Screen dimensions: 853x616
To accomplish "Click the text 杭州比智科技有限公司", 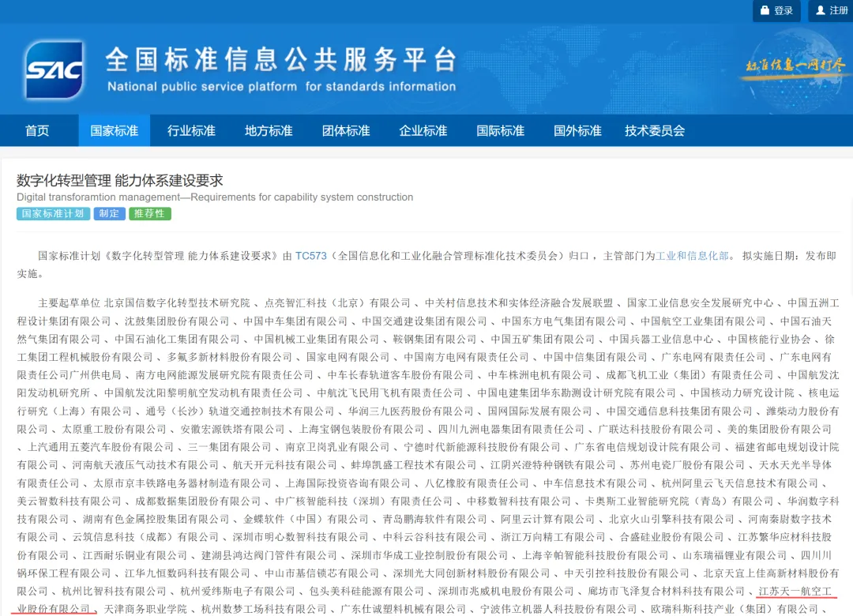I will point(114,591).
